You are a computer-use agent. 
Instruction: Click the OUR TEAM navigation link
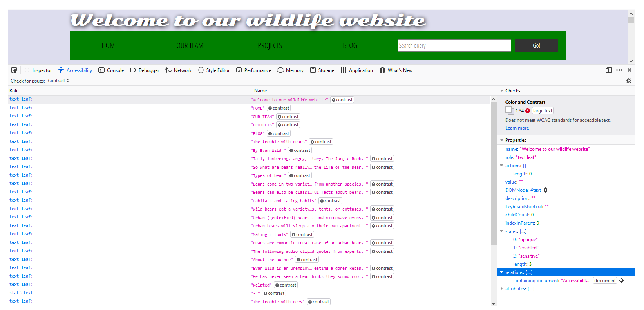click(x=190, y=46)
